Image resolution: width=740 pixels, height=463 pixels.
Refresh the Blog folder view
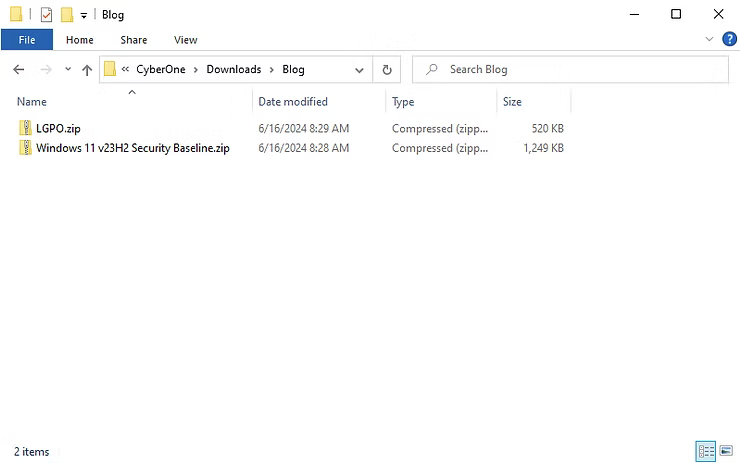(387, 70)
